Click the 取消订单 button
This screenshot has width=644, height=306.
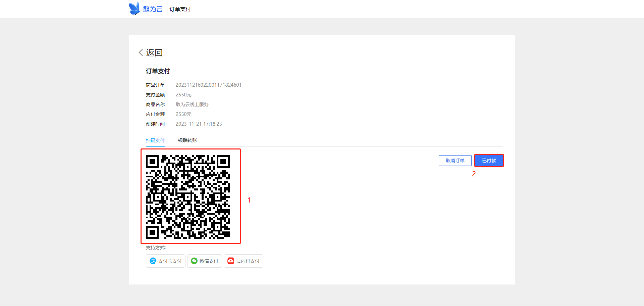(x=455, y=160)
